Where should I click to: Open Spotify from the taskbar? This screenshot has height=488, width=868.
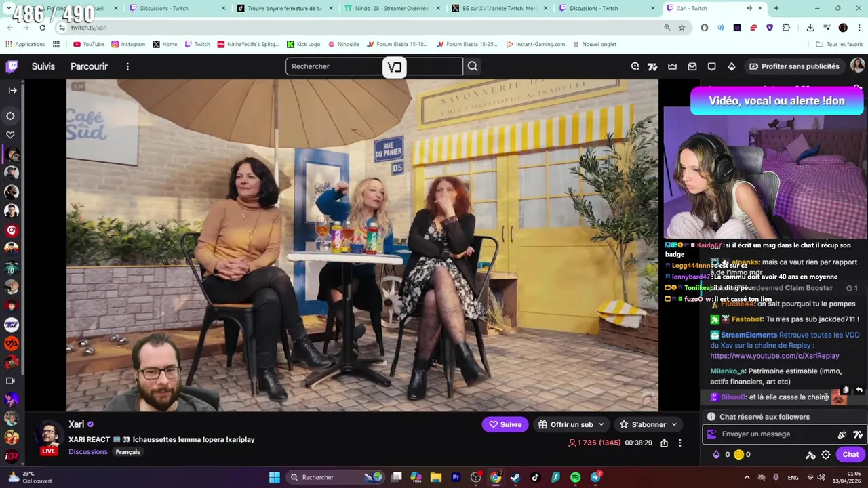coord(575,477)
